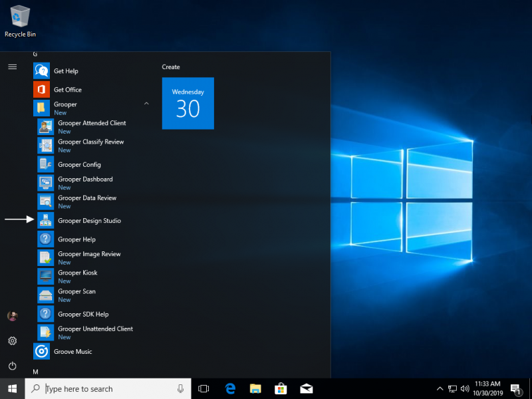The width and height of the screenshot is (532, 399).
Task: Open Grooper Design Studio app icon
Action: click(46, 221)
